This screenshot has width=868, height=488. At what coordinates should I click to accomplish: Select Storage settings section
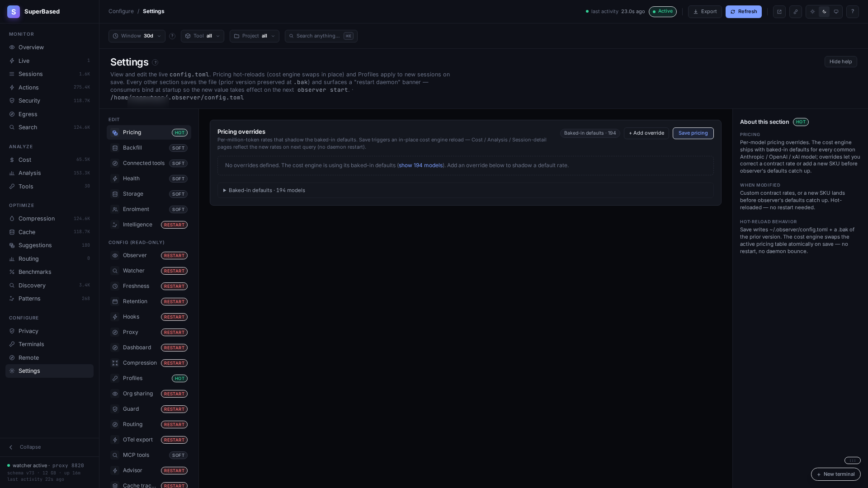[x=149, y=194]
